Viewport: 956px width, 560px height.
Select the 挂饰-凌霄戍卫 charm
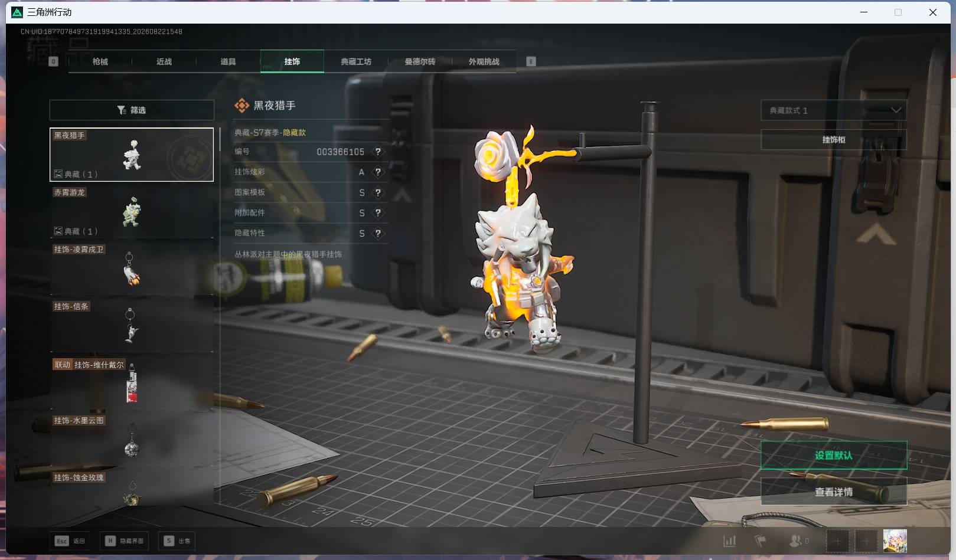132,268
